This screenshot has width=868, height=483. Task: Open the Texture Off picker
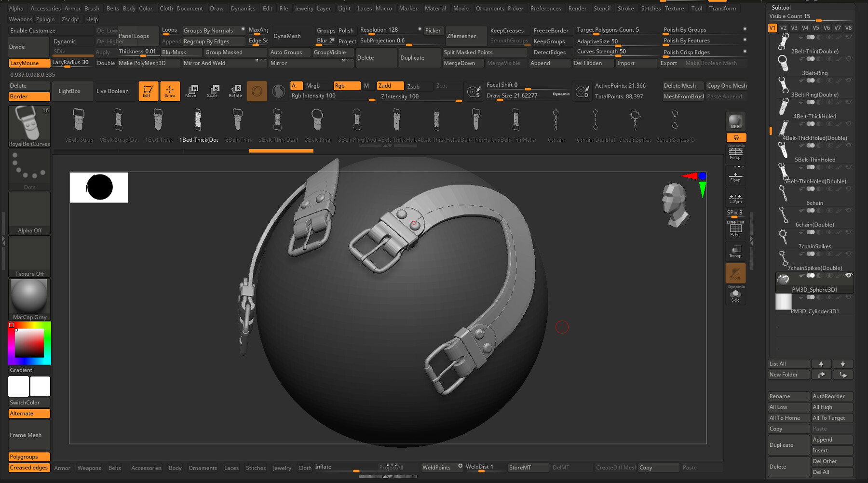click(29, 256)
